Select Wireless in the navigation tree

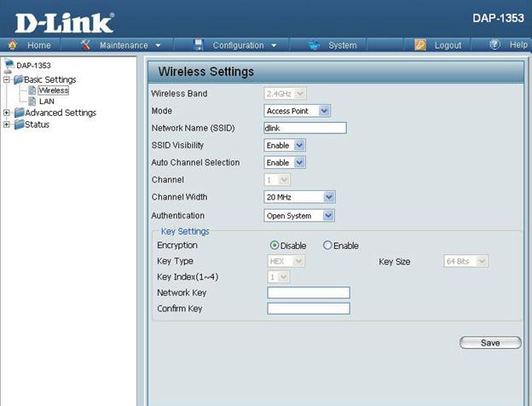click(x=53, y=90)
